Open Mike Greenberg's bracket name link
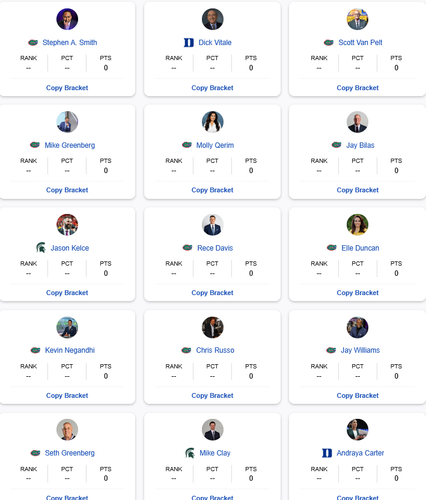The width and height of the screenshot is (426, 500). pos(70,145)
